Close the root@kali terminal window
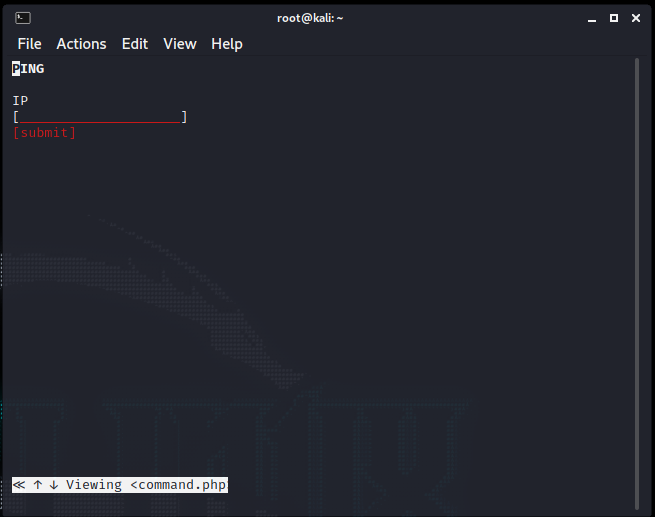 (637, 17)
